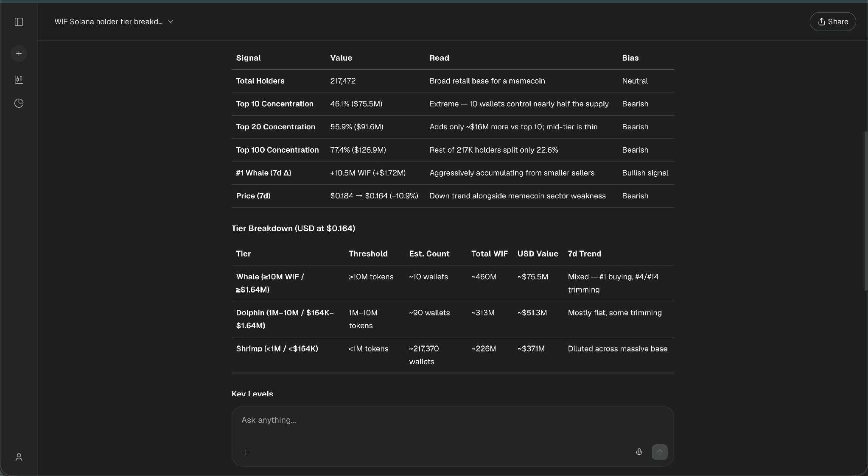Select '~226M' total WIF cell
Viewport: 868px width, 476px height.
click(x=484, y=349)
